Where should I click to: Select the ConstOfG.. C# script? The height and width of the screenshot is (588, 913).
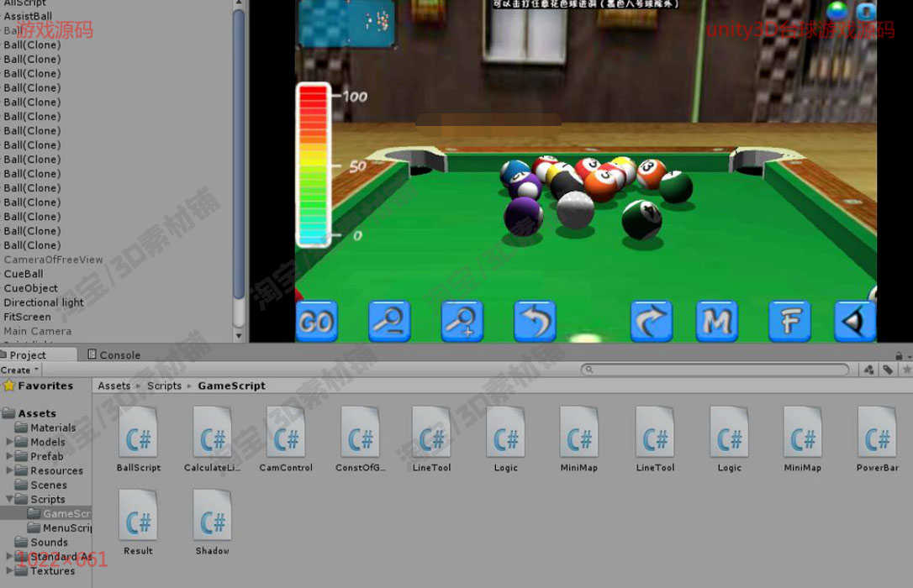pos(360,439)
